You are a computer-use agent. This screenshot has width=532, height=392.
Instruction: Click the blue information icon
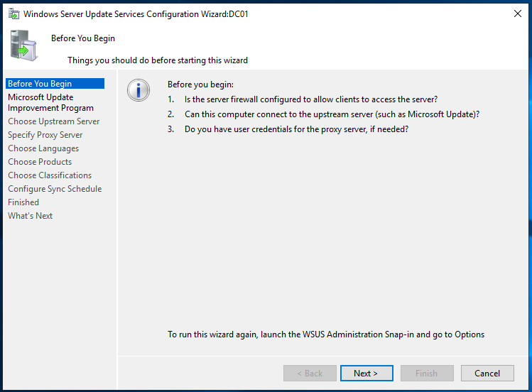[139, 90]
